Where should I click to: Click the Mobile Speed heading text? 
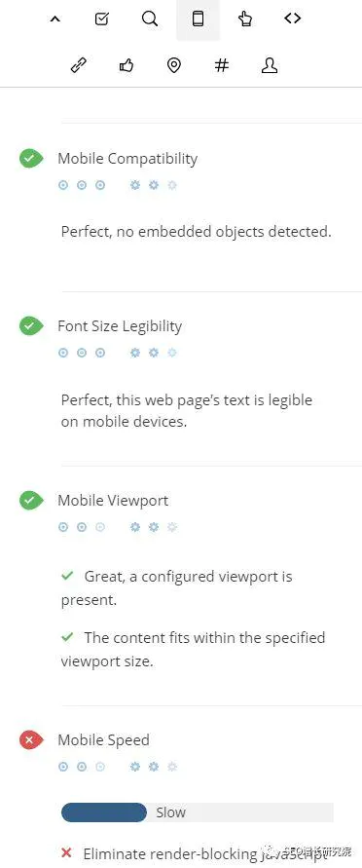click(x=103, y=740)
